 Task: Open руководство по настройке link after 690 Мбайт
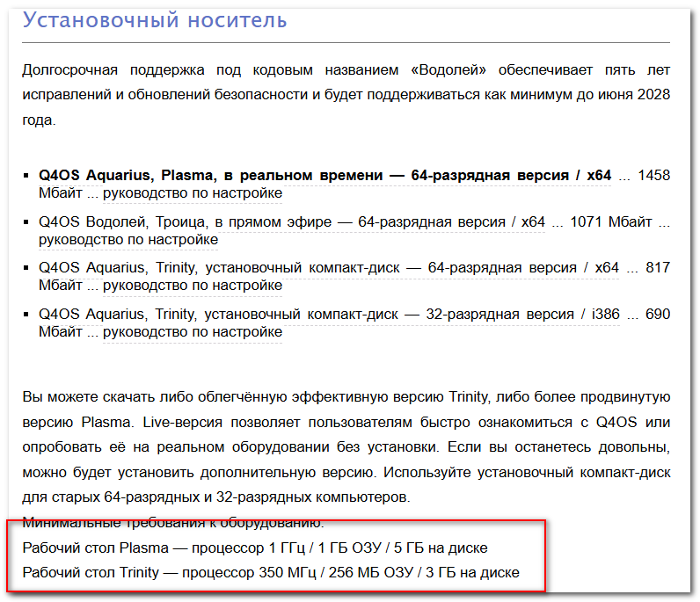point(193,332)
